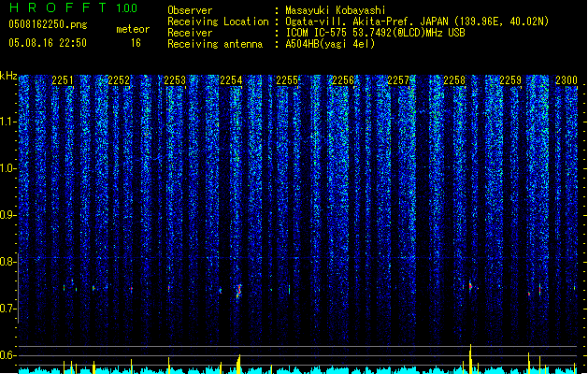Click the 2255 time marker
Screen dimensions: 588x374
287,80
